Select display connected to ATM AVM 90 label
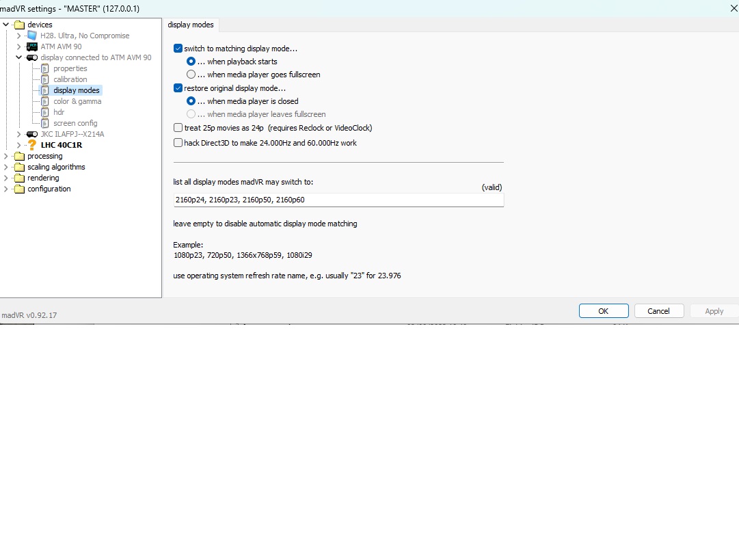Screen dimensions: 739x560 pyautogui.click(x=96, y=57)
